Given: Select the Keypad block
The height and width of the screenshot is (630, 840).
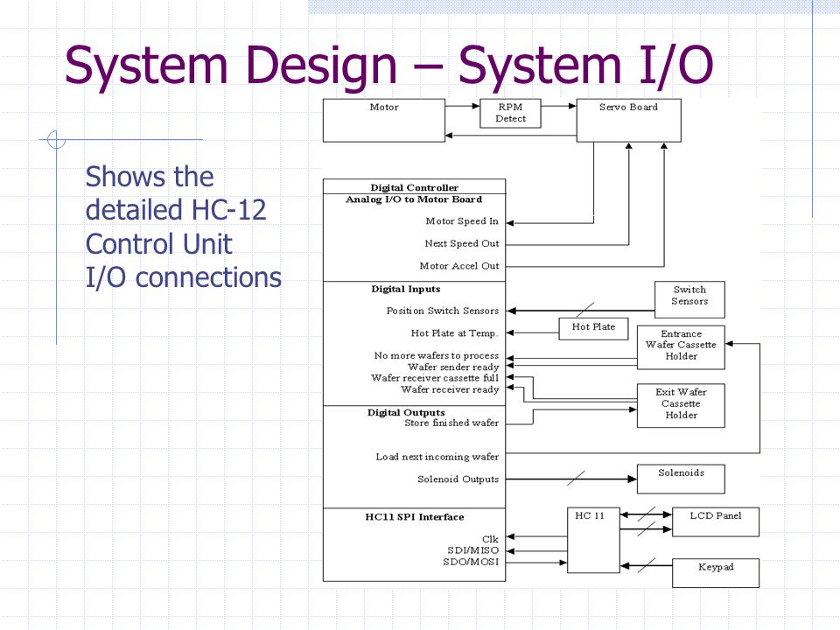Looking at the screenshot, I should coord(716,573).
